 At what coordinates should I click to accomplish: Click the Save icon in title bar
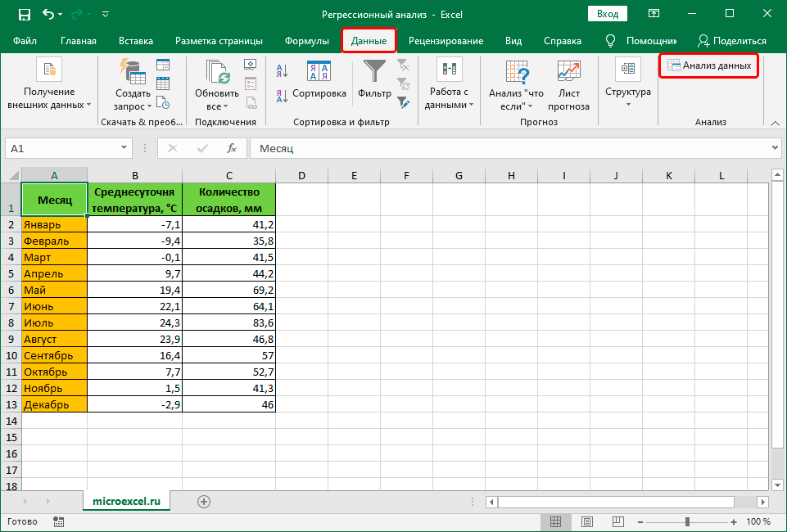[24, 15]
